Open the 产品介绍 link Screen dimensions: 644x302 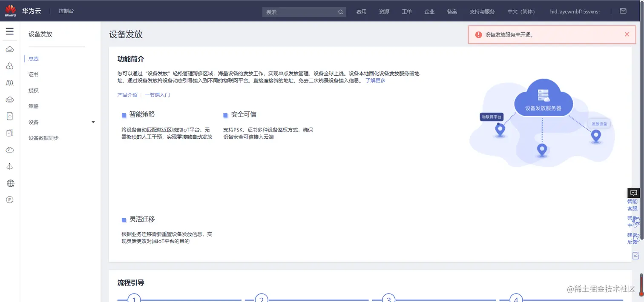click(x=127, y=95)
